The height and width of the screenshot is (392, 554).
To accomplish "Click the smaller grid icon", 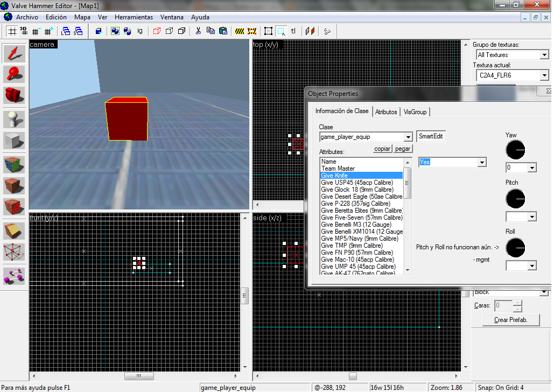I will (x=37, y=31).
